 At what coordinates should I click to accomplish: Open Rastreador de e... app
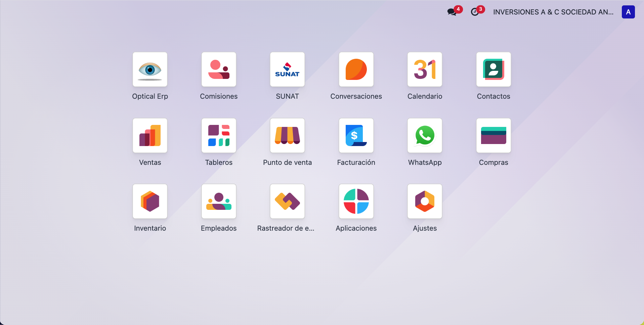pyautogui.click(x=287, y=201)
